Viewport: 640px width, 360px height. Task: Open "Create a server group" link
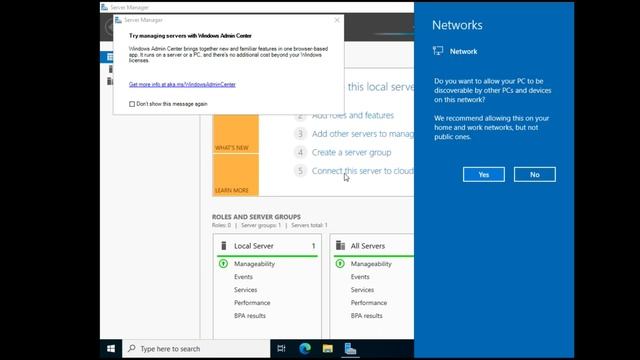[351, 152]
